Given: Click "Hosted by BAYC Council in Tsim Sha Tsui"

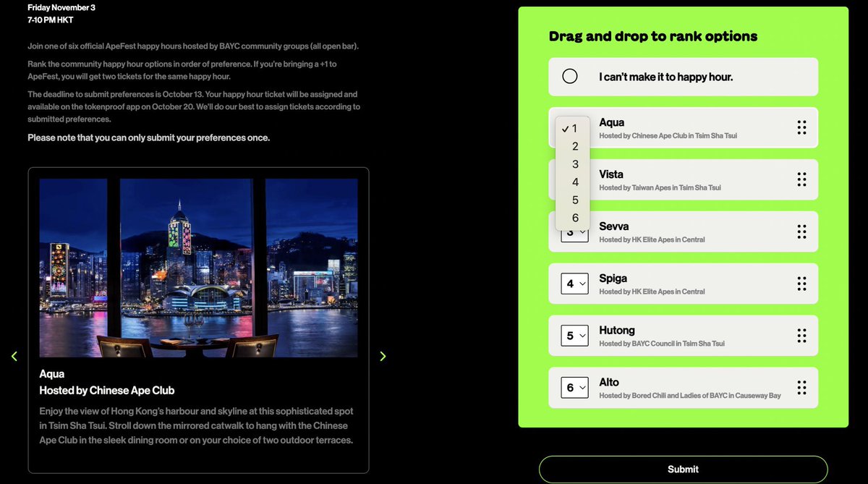Looking at the screenshot, I should pyautogui.click(x=662, y=344).
